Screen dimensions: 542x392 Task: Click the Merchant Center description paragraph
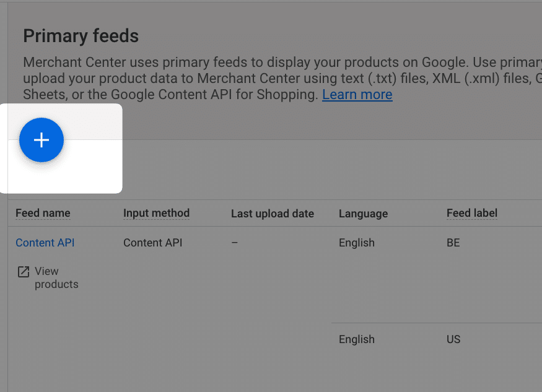point(282,79)
